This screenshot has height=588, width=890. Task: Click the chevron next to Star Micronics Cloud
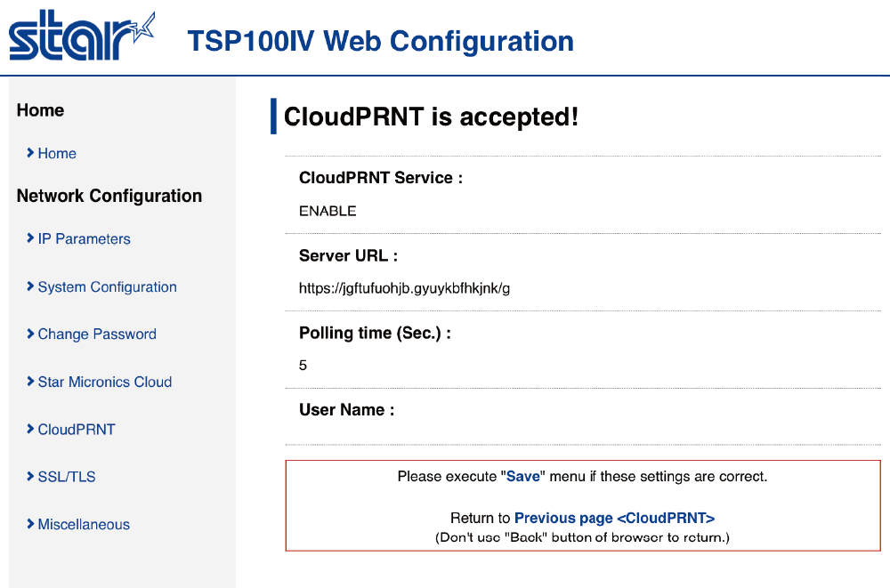[x=30, y=383]
